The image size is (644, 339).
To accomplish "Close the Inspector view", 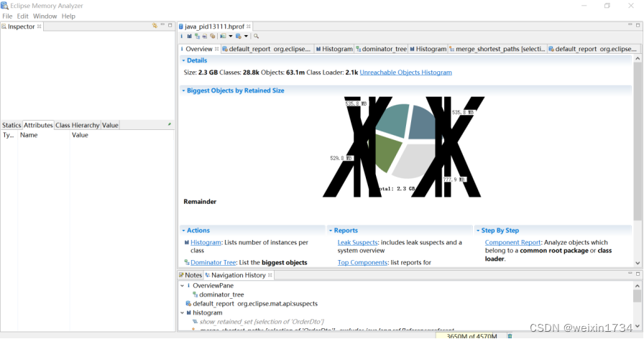I will point(40,27).
